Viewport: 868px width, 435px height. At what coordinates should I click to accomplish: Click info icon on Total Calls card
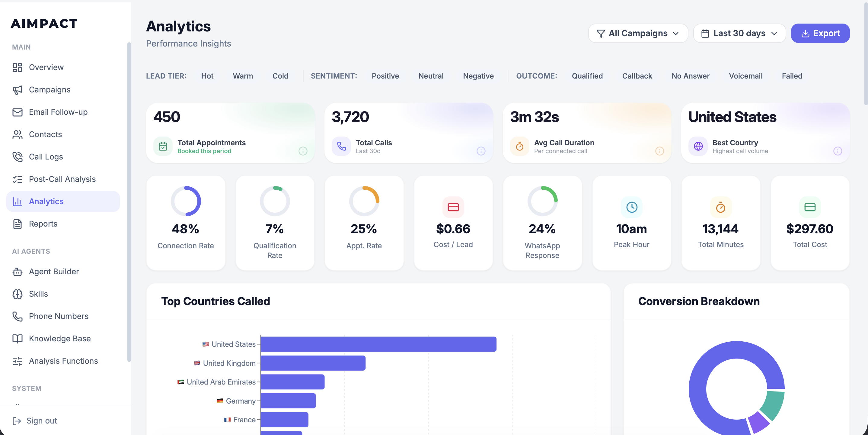(x=481, y=151)
